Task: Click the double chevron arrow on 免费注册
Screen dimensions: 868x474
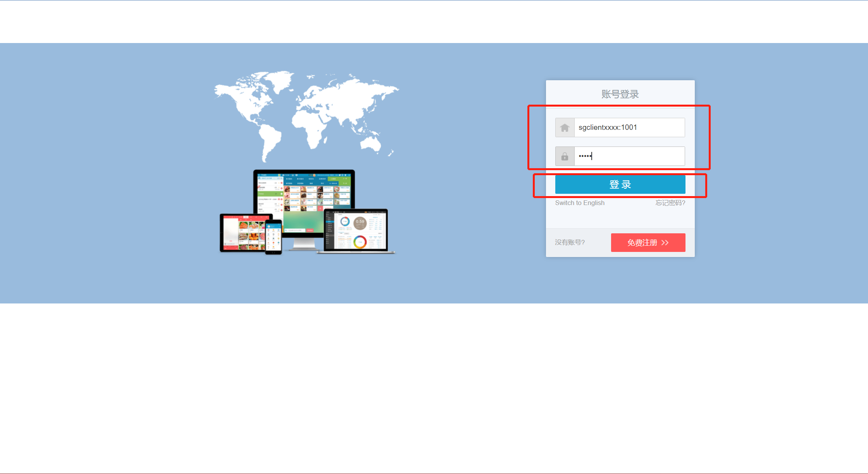Action: point(665,243)
